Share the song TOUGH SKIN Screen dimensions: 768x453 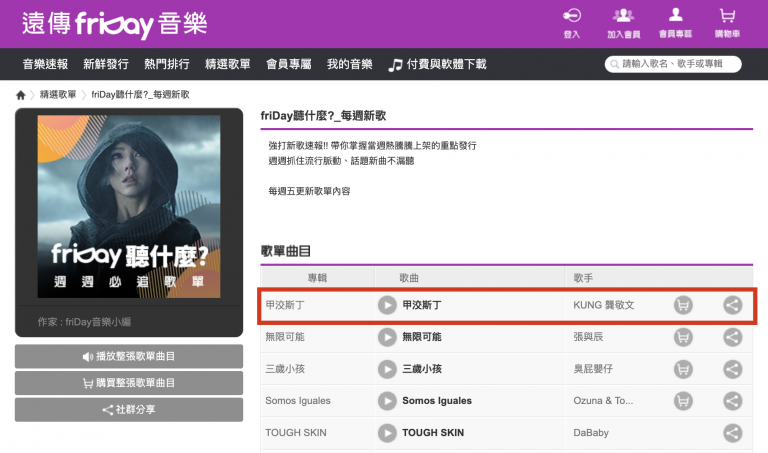(x=733, y=433)
